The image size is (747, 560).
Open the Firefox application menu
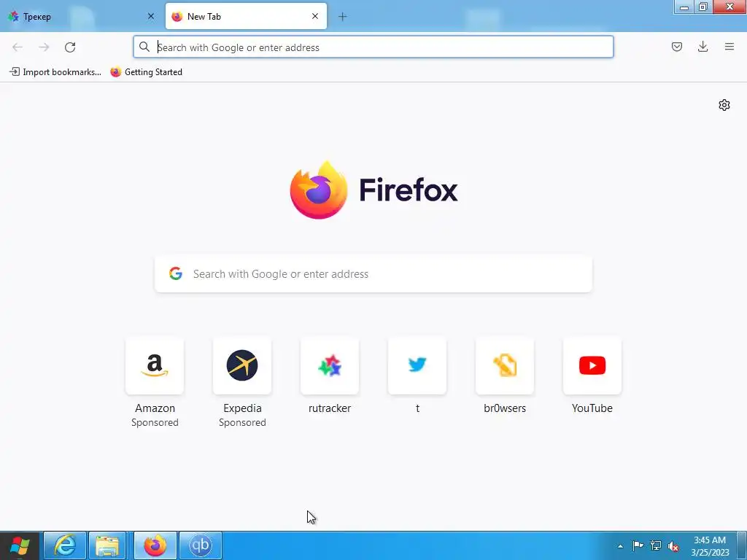point(729,47)
